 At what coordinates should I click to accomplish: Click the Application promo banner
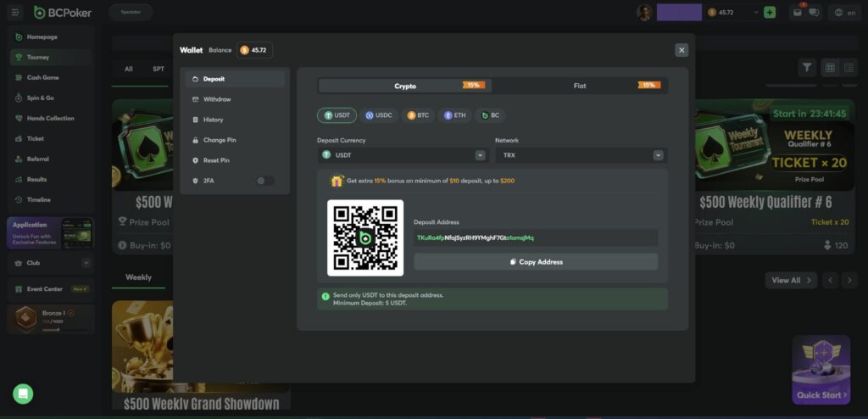point(50,232)
